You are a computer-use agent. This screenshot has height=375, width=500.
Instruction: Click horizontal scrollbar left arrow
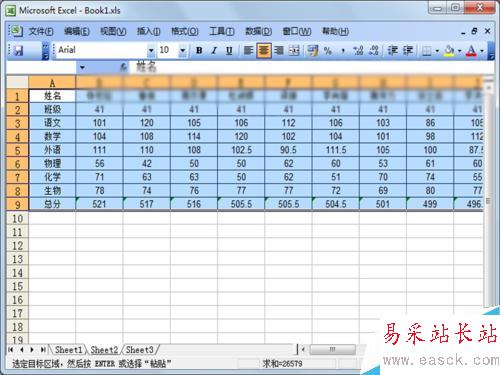tap(303, 349)
